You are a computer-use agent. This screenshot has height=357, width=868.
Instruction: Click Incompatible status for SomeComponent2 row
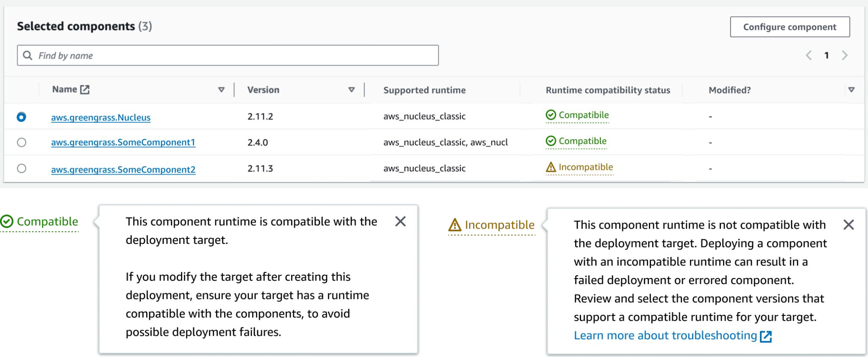[x=579, y=167]
